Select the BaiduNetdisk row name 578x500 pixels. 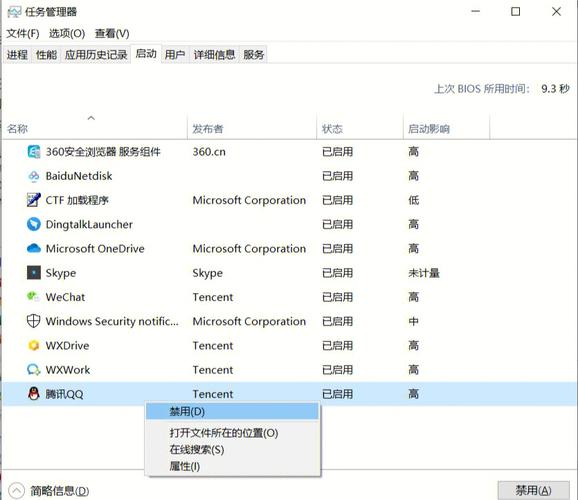click(79, 176)
